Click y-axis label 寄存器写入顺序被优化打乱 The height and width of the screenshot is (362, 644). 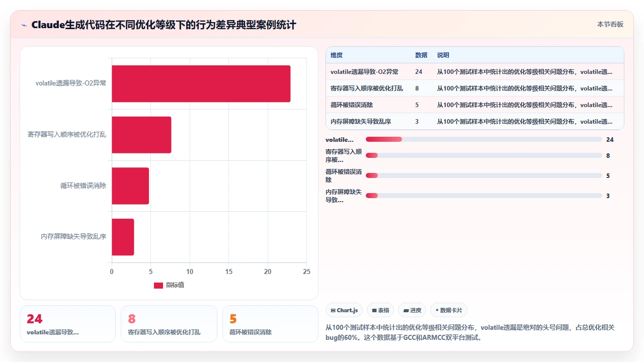pos(67,135)
